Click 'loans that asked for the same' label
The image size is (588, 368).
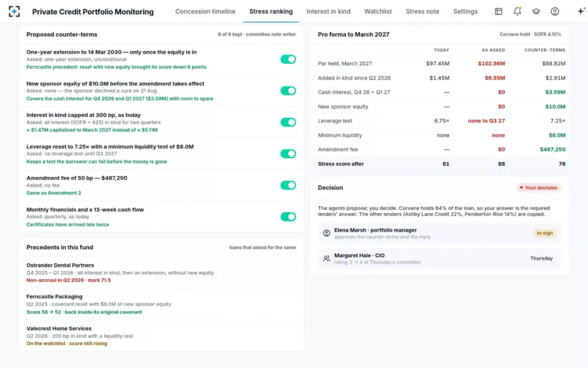click(263, 247)
